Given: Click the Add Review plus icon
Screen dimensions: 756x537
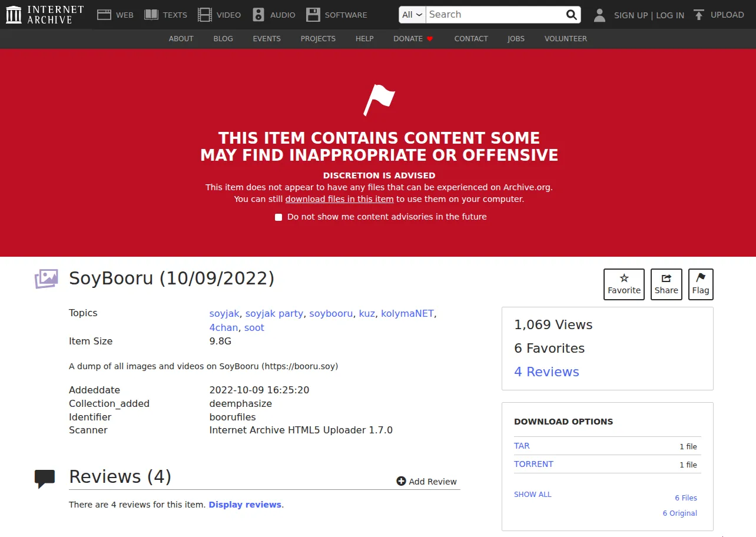Looking at the screenshot, I should pyautogui.click(x=402, y=481).
